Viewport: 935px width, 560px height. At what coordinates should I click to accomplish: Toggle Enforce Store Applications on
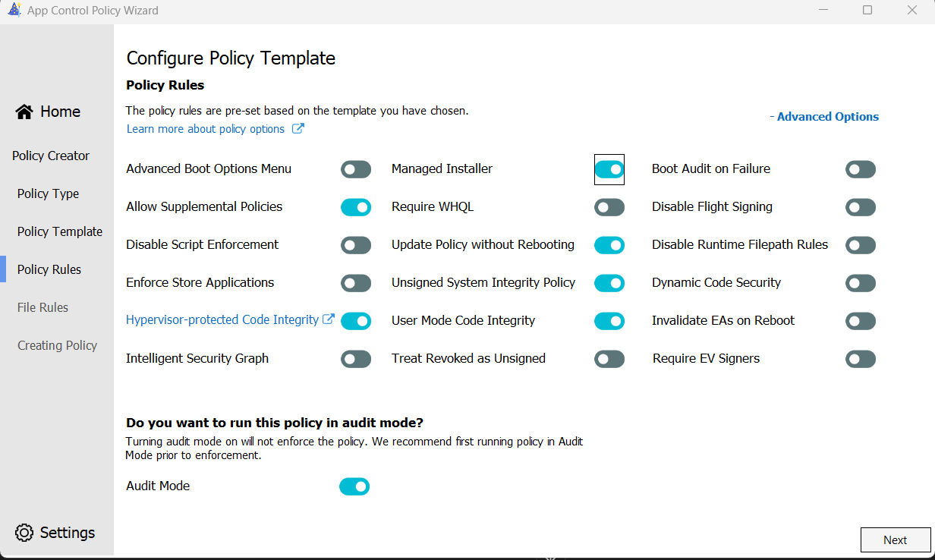click(356, 283)
